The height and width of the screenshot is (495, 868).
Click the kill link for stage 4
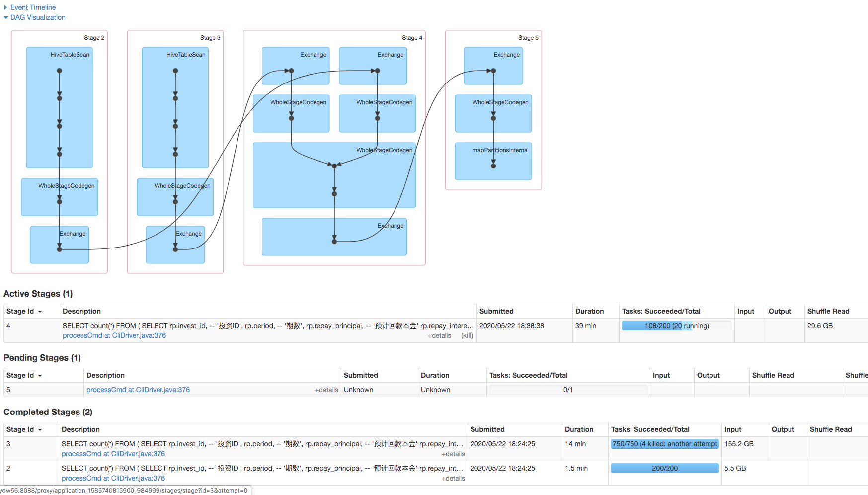467,335
